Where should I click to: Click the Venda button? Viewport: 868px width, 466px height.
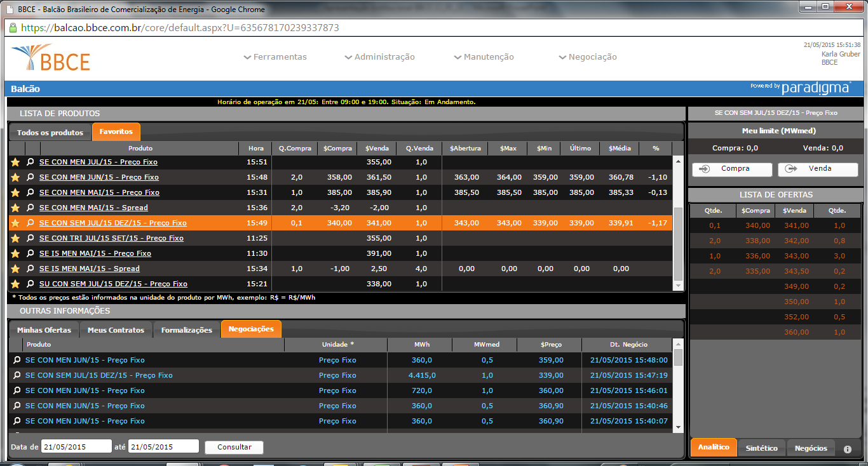tap(817, 169)
